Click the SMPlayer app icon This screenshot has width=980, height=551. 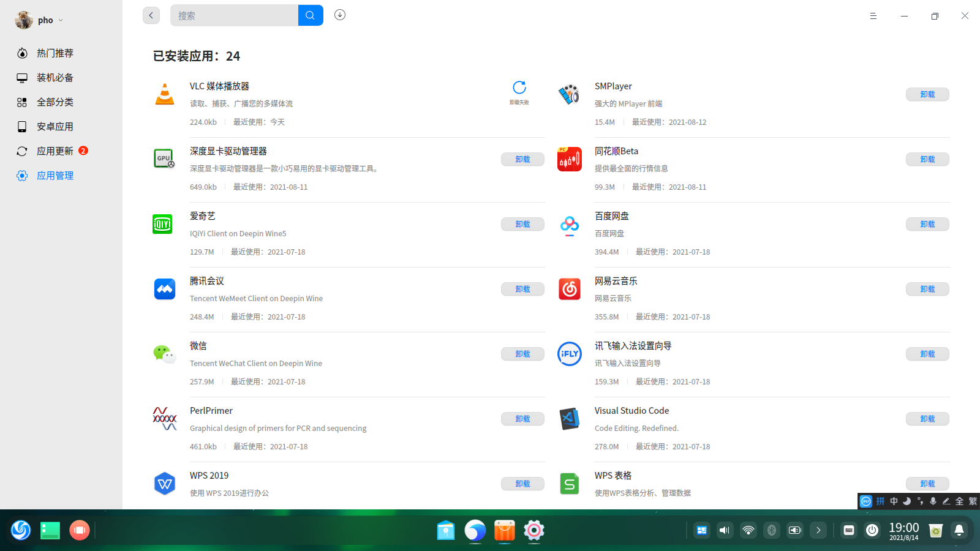(569, 94)
